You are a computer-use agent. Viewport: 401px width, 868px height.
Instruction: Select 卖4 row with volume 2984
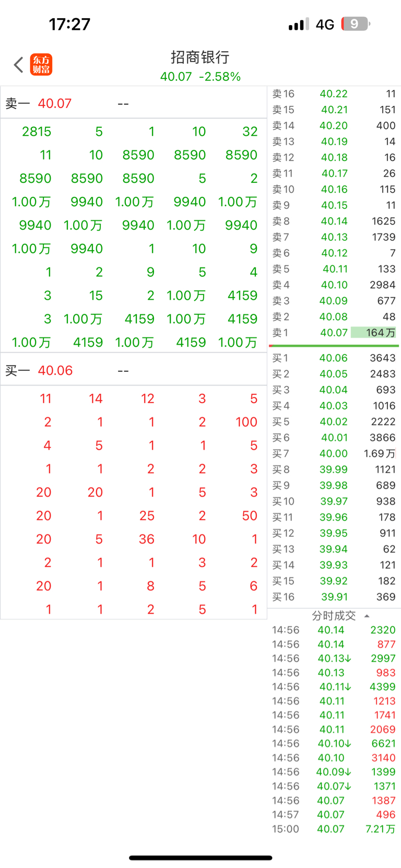(x=334, y=285)
